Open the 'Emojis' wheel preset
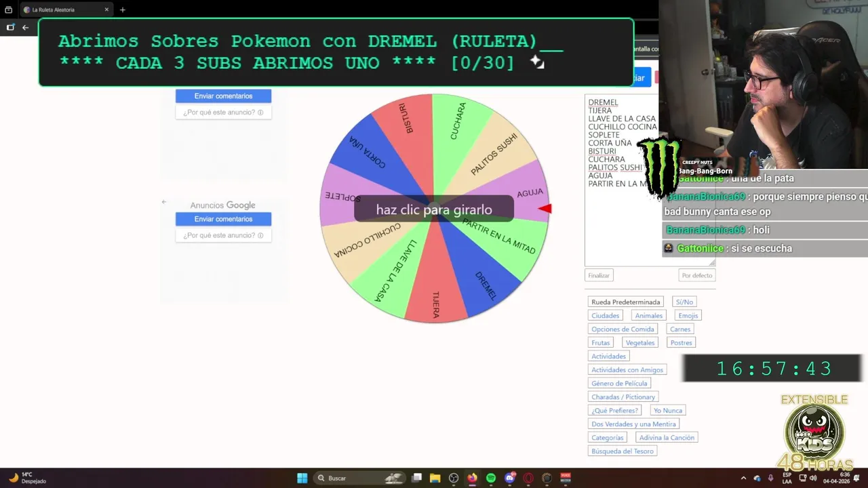This screenshot has height=488, width=868. coord(688,315)
